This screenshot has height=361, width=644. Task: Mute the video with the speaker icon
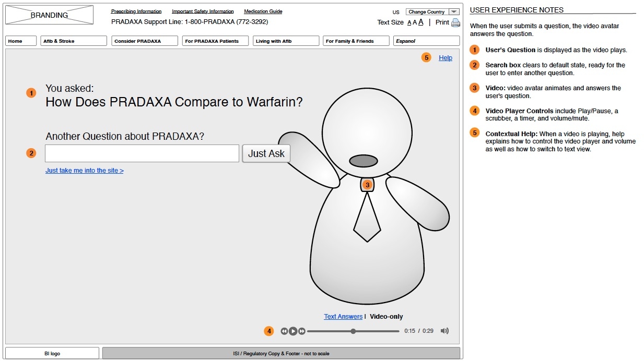pyautogui.click(x=444, y=331)
